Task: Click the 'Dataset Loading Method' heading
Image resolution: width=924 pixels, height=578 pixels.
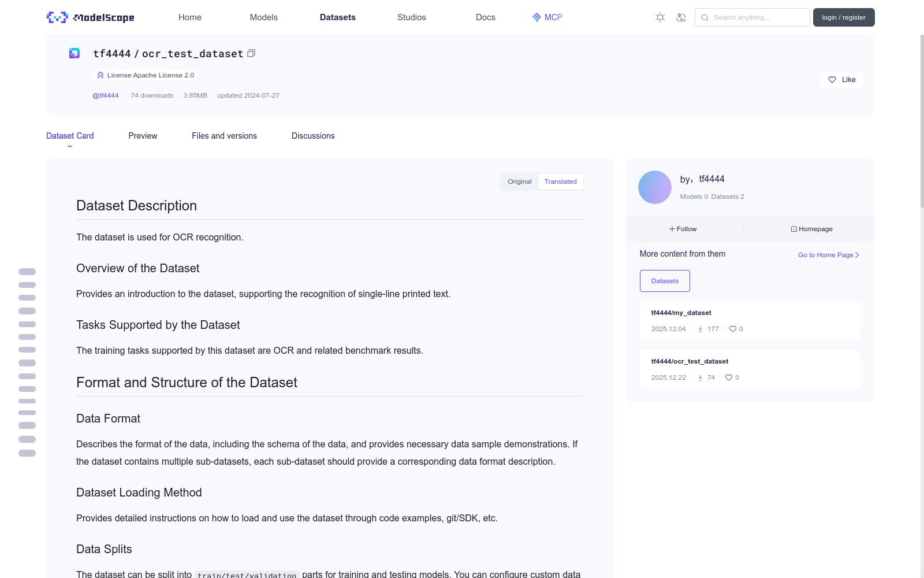Action: point(139,492)
